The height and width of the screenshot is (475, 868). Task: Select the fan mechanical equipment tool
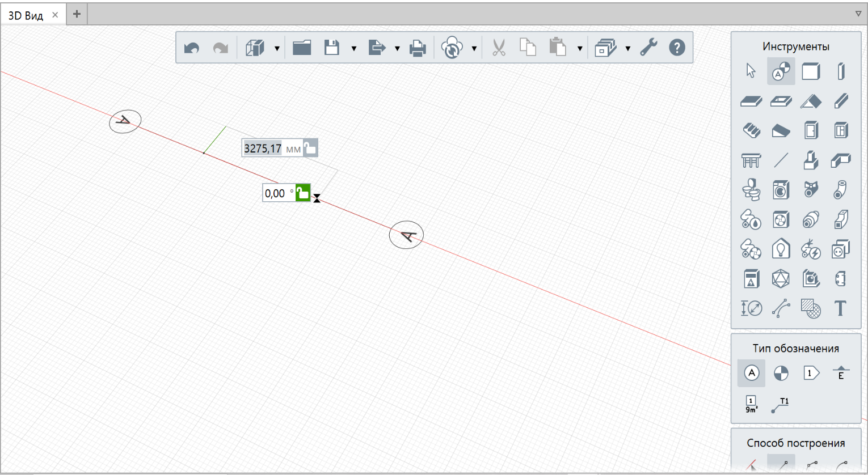[781, 220]
